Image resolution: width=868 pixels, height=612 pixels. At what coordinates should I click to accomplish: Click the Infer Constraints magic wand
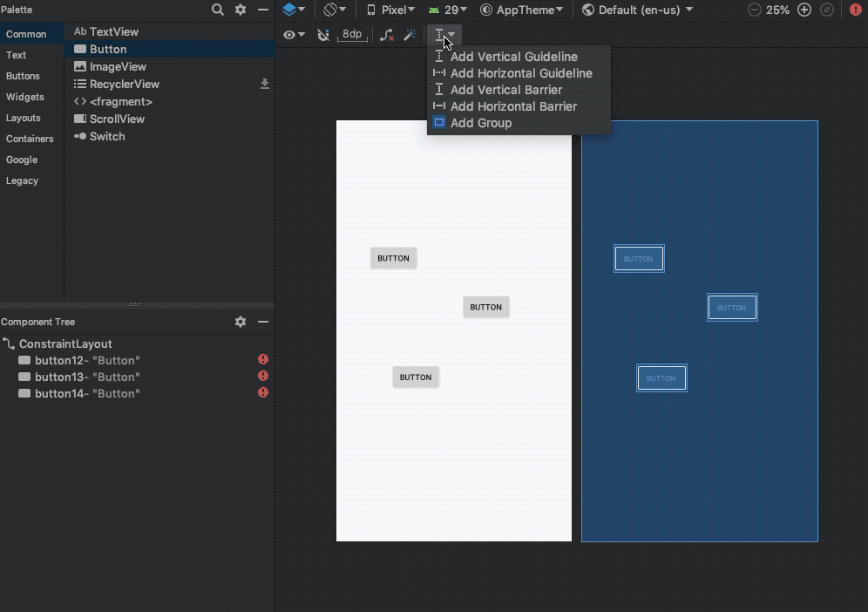410,35
